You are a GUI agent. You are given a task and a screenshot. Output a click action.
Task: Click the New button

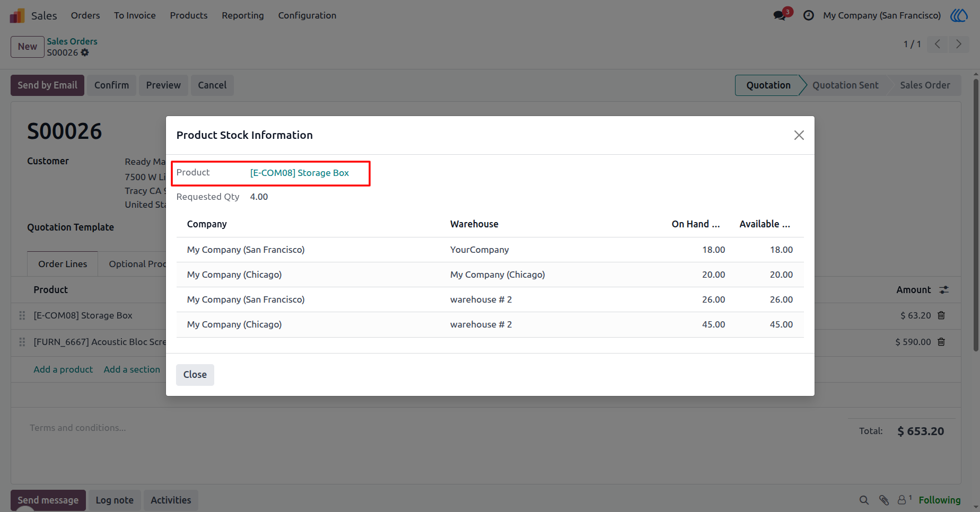tap(28, 47)
